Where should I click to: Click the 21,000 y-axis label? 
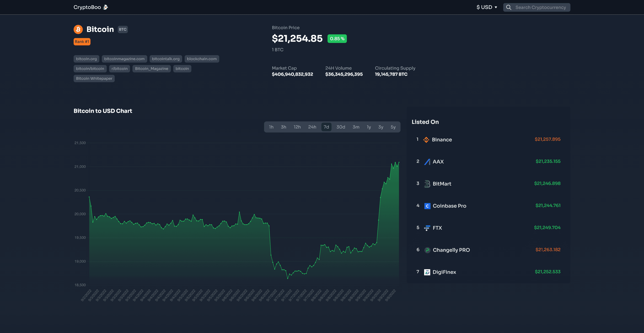pyautogui.click(x=80, y=167)
